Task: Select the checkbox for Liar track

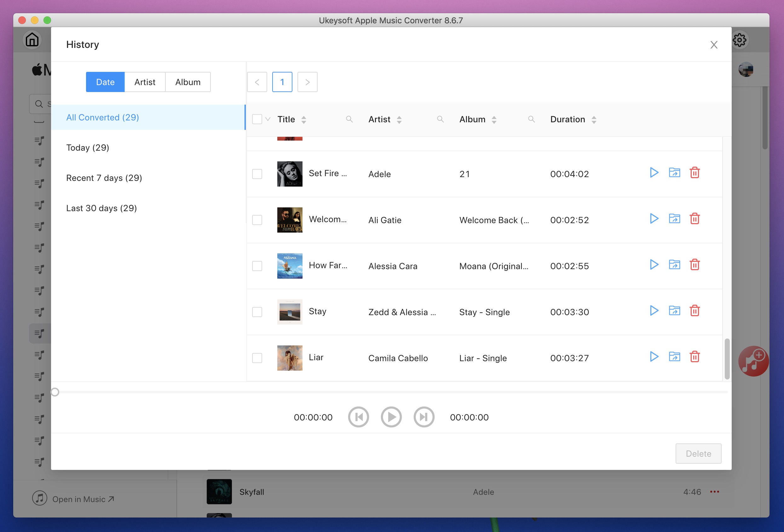Action: [257, 357]
